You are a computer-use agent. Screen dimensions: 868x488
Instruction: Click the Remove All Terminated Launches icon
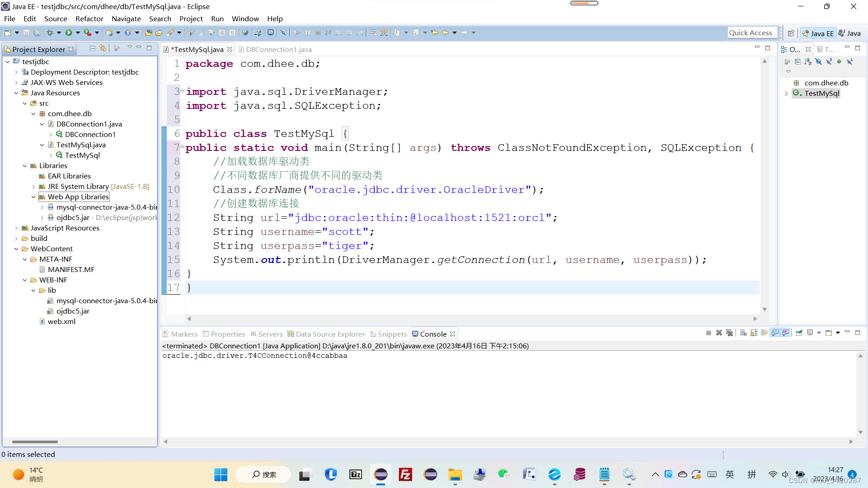(x=729, y=333)
